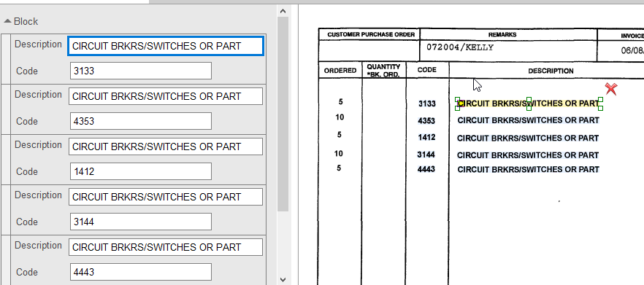Click the DESCRIPTION column header in document

click(551, 71)
